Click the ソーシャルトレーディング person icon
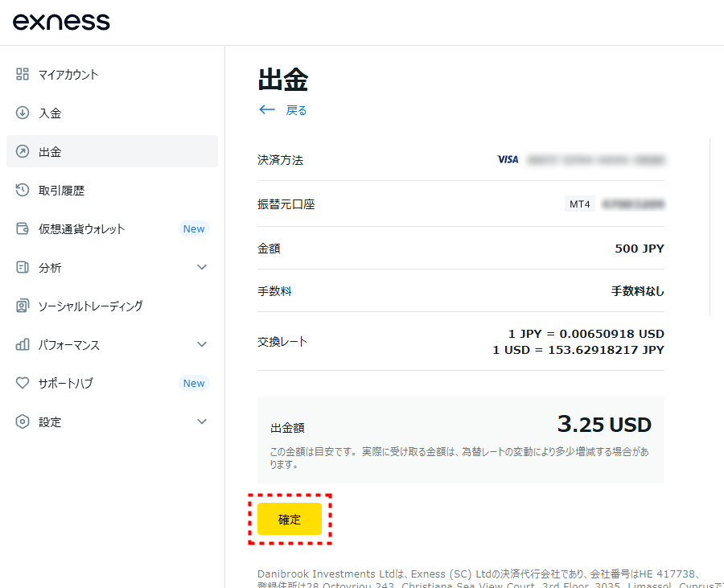Image resolution: width=724 pixels, height=588 pixels. (x=23, y=306)
